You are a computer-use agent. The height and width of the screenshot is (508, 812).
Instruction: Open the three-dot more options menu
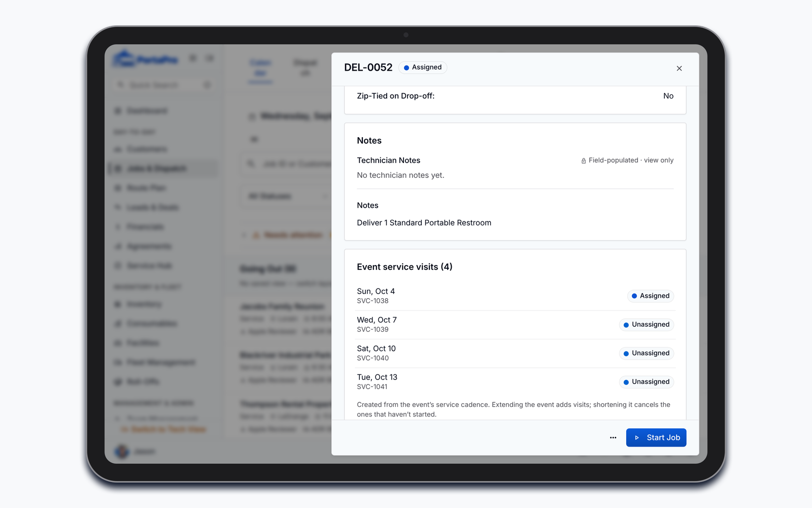pos(613,437)
